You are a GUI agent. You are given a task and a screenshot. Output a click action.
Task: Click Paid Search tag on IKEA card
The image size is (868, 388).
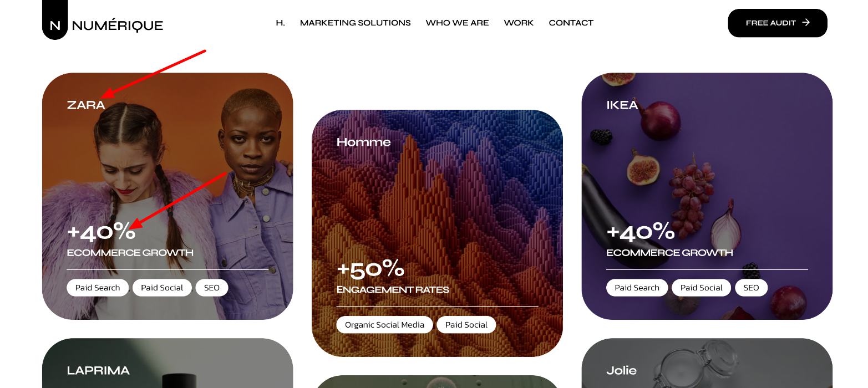coord(637,288)
